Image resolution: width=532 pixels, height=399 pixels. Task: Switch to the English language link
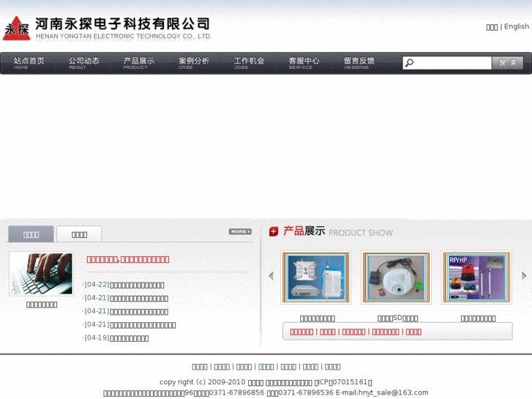click(517, 26)
